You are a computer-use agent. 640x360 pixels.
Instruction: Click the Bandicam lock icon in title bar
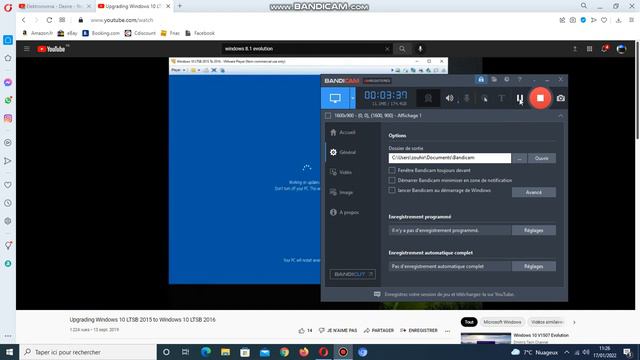click(x=481, y=80)
